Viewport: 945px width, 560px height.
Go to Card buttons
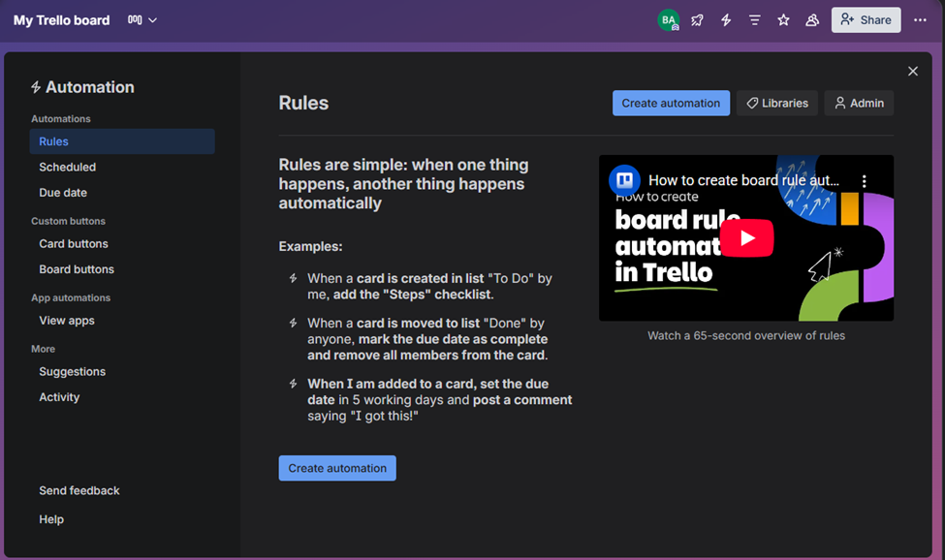122,244
